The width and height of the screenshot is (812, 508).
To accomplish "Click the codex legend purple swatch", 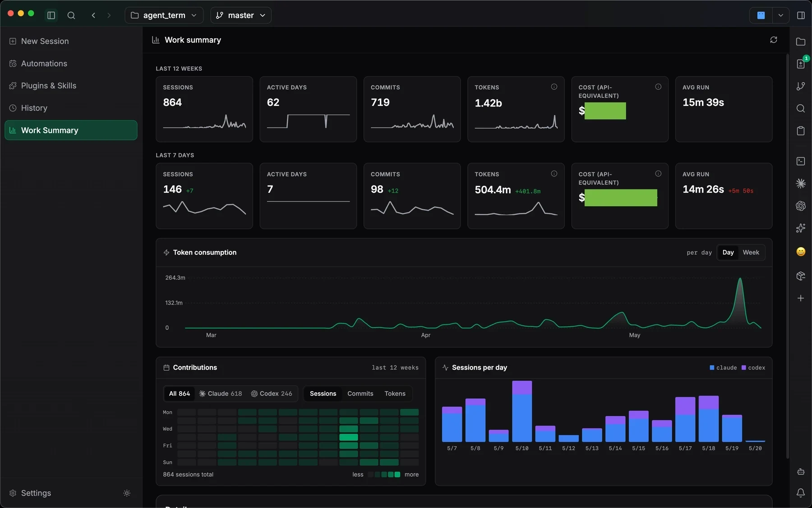I will [744, 368].
